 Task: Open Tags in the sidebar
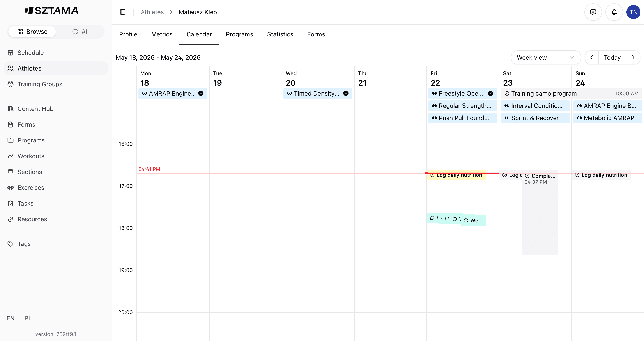point(56,243)
